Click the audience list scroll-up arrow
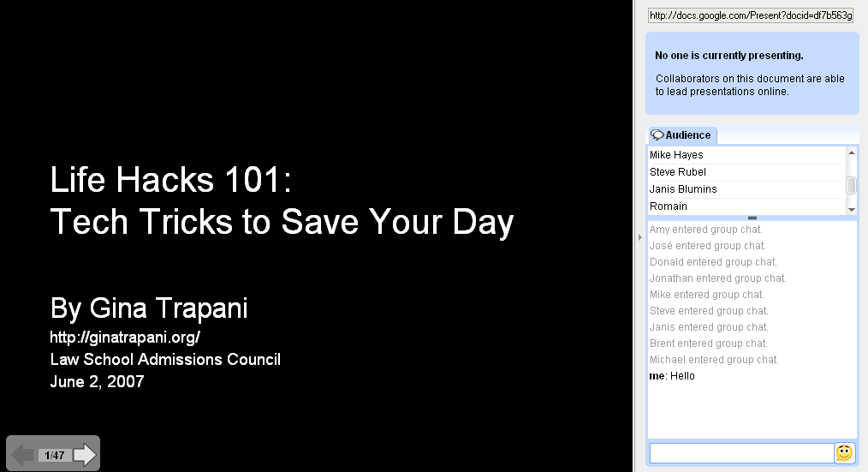This screenshot has height=472, width=868. 852,152
